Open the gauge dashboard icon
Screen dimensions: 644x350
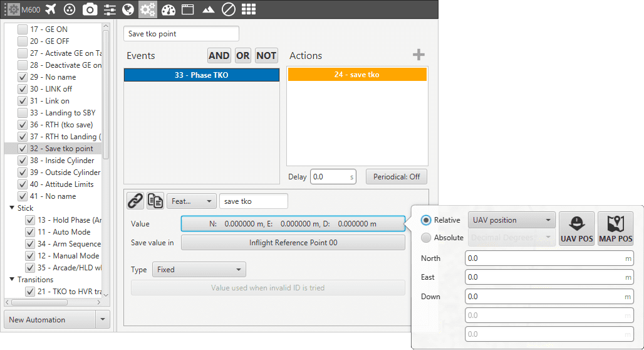coord(168,9)
